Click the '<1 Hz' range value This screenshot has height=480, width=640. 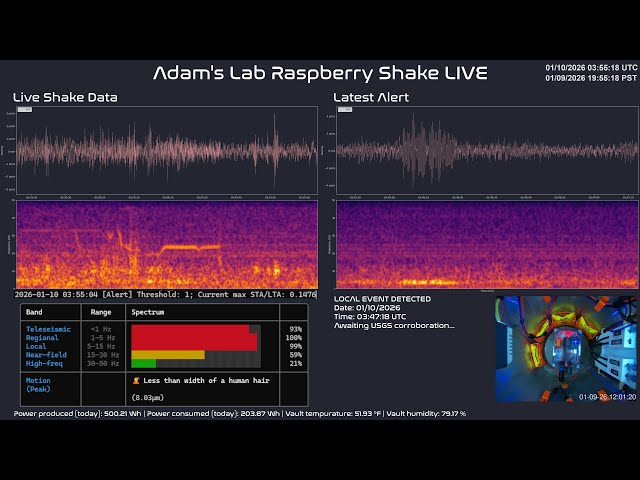(x=101, y=329)
